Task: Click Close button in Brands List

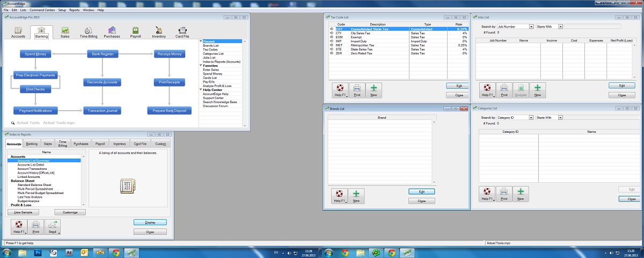Action: tap(421, 200)
